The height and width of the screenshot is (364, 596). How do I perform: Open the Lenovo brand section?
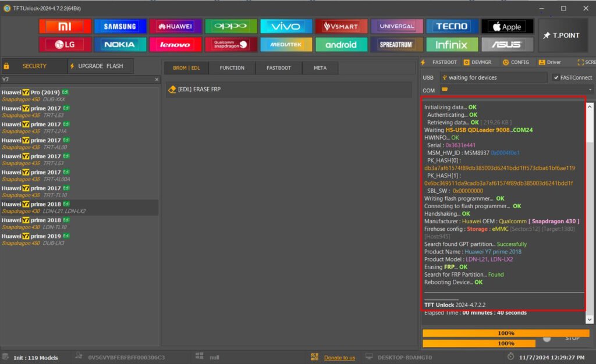[x=175, y=44]
